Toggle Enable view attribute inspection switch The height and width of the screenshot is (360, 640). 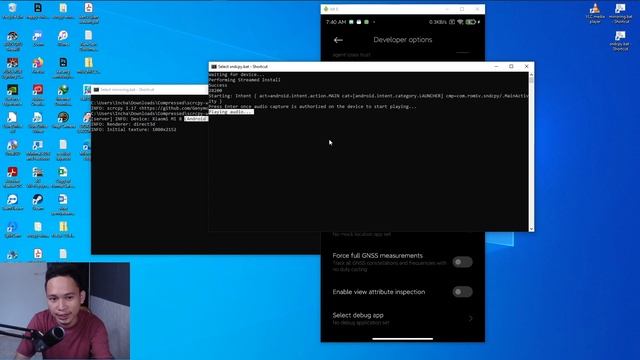coord(462,292)
